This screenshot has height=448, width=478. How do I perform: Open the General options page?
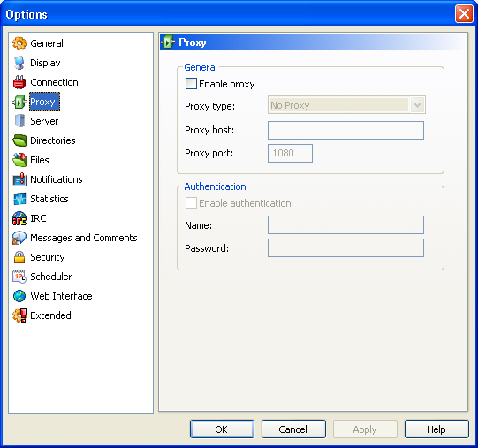[47, 43]
